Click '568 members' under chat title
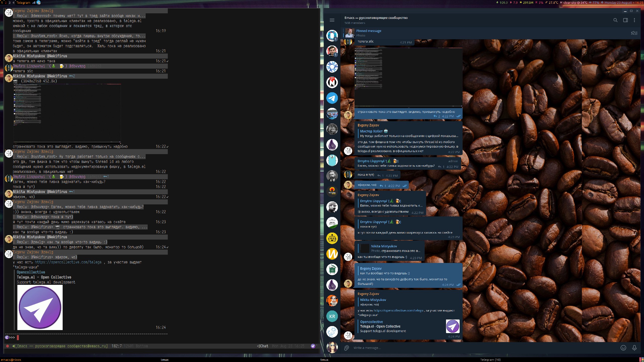 pyautogui.click(x=355, y=23)
